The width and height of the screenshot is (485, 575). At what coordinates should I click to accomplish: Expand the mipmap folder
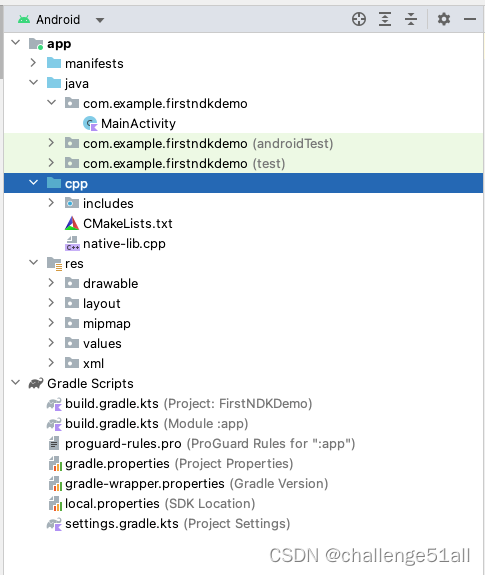coord(51,322)
